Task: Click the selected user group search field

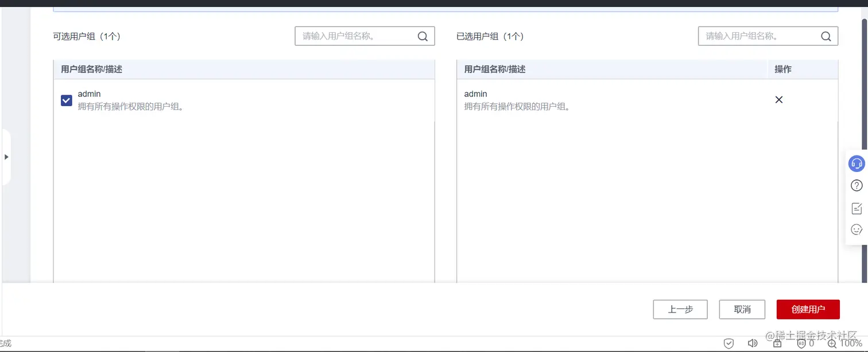Action: click(x=768, y=36)
